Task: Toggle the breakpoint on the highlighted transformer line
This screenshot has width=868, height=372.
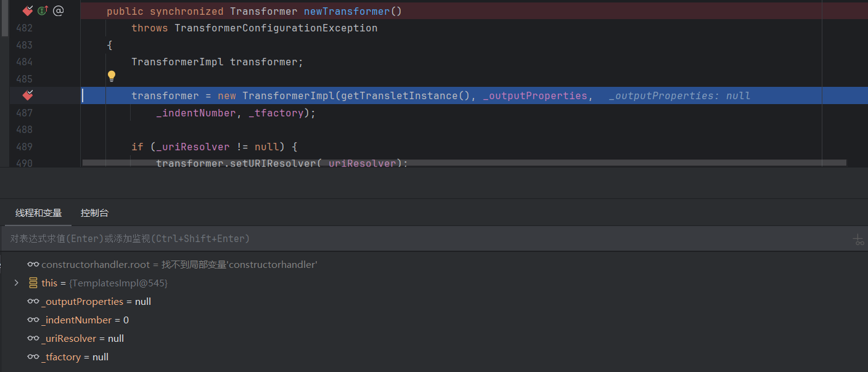Action: (x=28, y=95)
